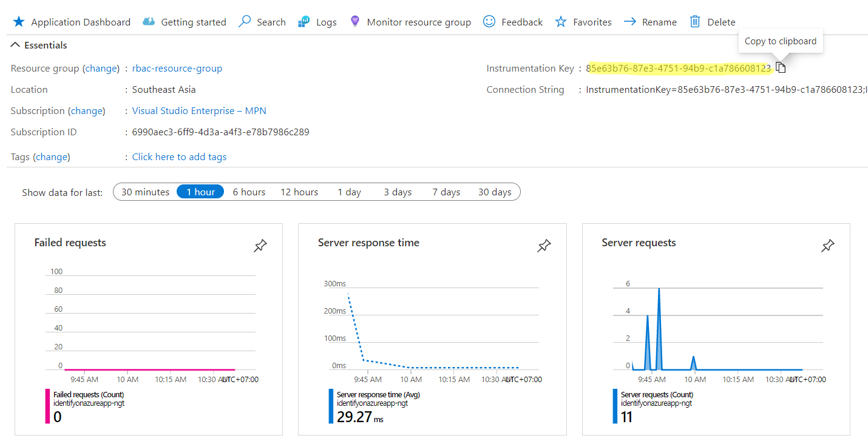Click the Application Dashboard star icon
This screenshot has height=444, width=868.
click(19, 22)
